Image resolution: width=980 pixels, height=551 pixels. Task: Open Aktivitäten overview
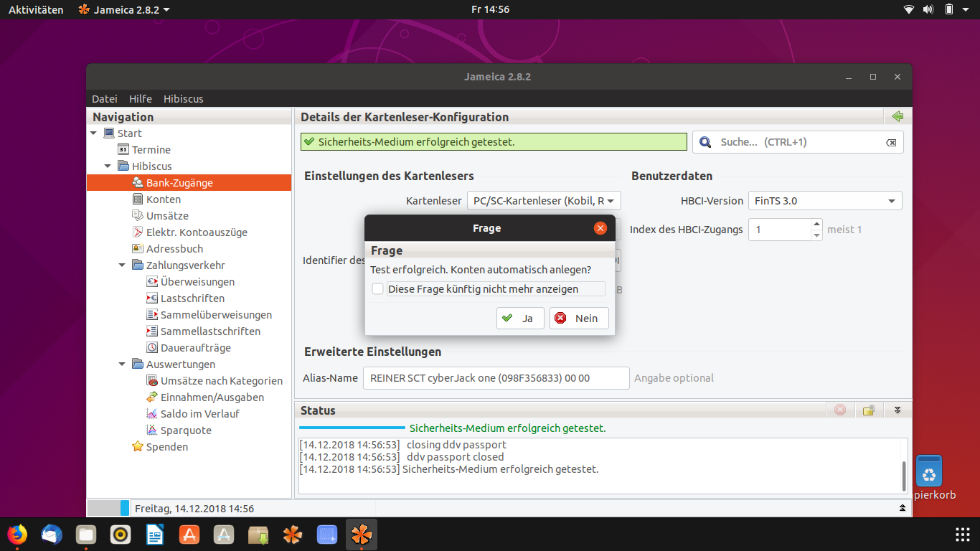pos(36,10)
